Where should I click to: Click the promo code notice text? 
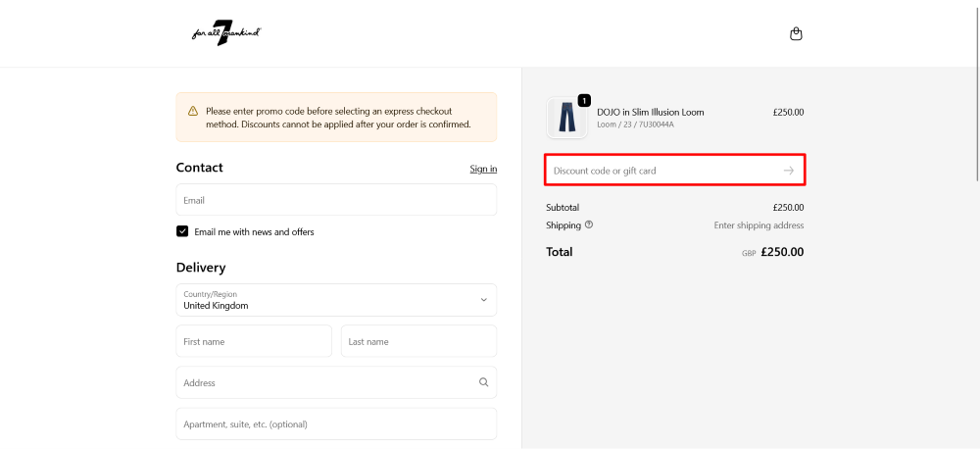(338, 118)
